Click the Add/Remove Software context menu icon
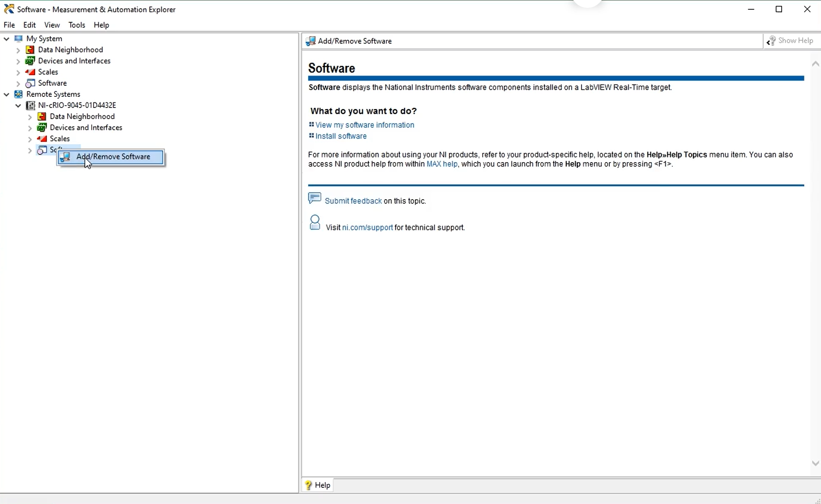Screen dimensions: 821x504 [65, 157]
